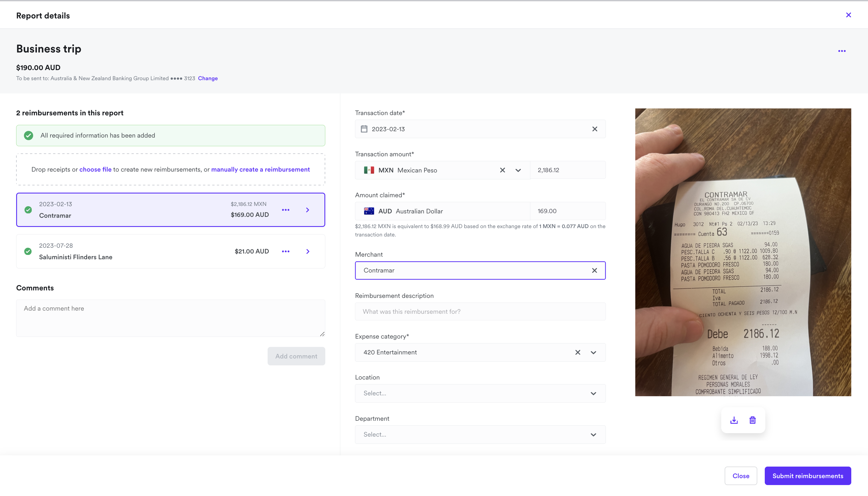Click the transaction amount field 2,186.12
Viewport: 868px width, 496px height.
(x=568, y=170)
